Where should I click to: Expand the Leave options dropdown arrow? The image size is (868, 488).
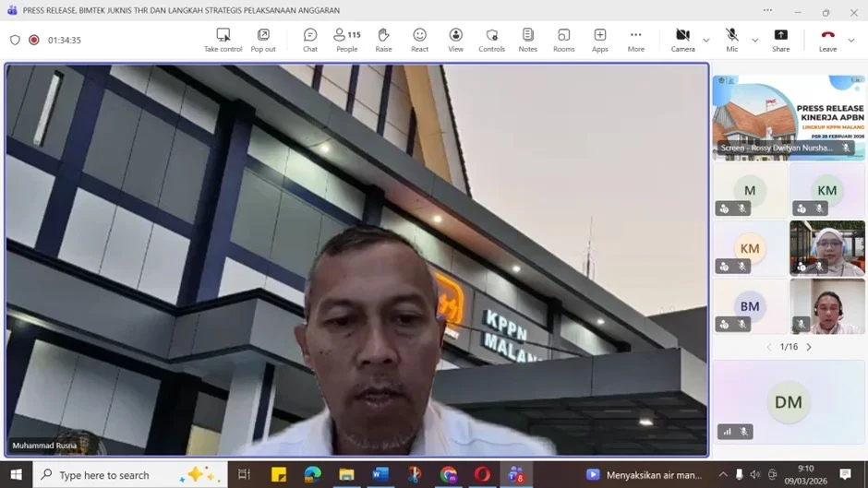point(852,40)
